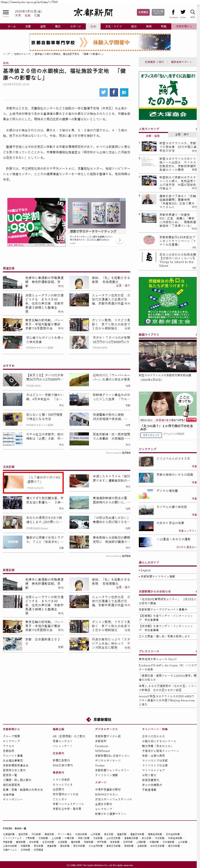Share the article via the Twitter button
Viewport: 200px width, 868px height.
coord(103,92)
